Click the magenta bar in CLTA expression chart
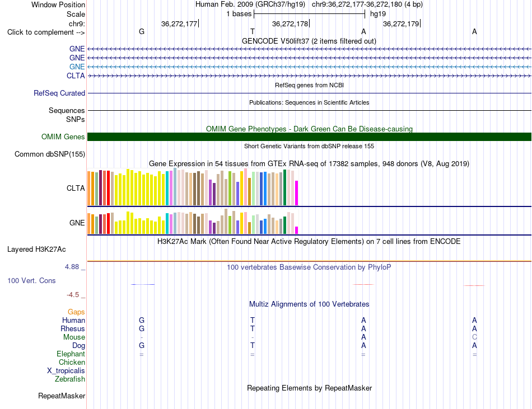The height and width of the screenshot is (409, 532). point(297,193)
